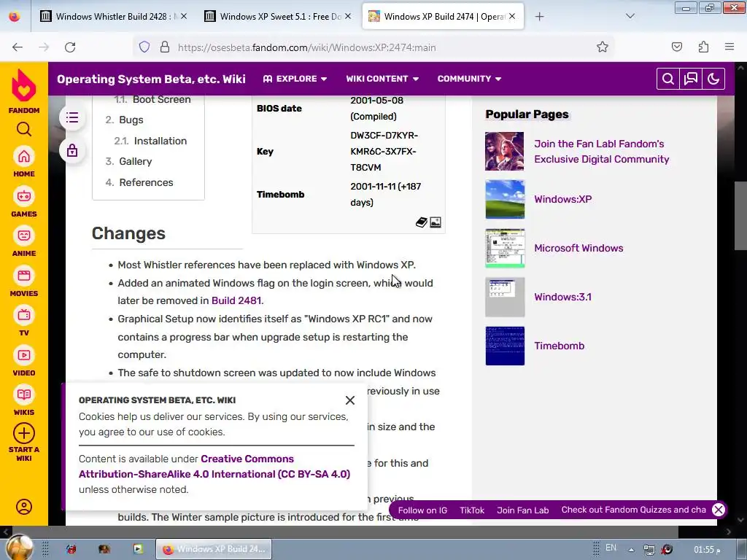Click the Fandom flame logo

pos(24,86)
